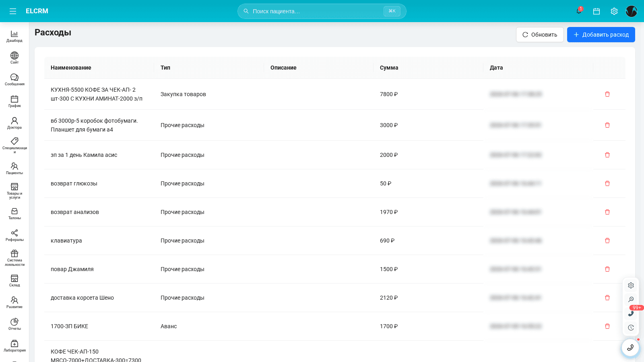The image size is (644, 362).
Task: Open Система лояльности in sidebar
Action: (x=14, y=258)
